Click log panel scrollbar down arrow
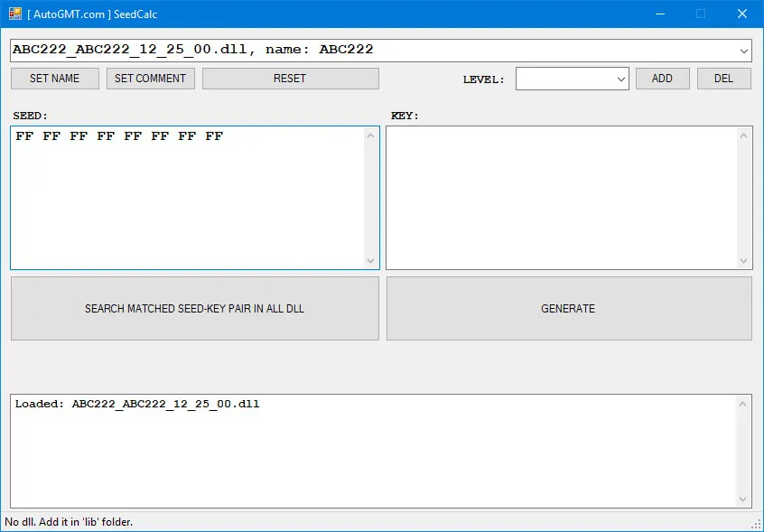The width and height of the screenshot is (764, 532). tap(744, 499)
